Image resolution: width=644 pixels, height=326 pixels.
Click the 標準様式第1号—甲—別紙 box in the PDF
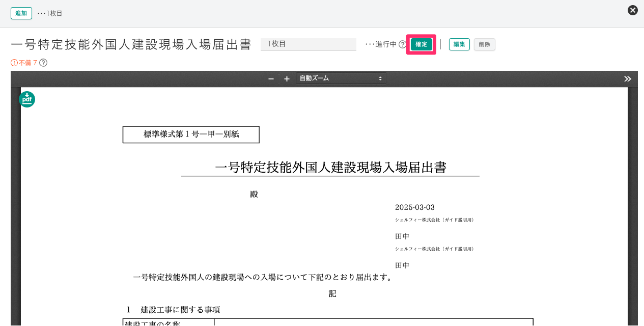(191, 134)
